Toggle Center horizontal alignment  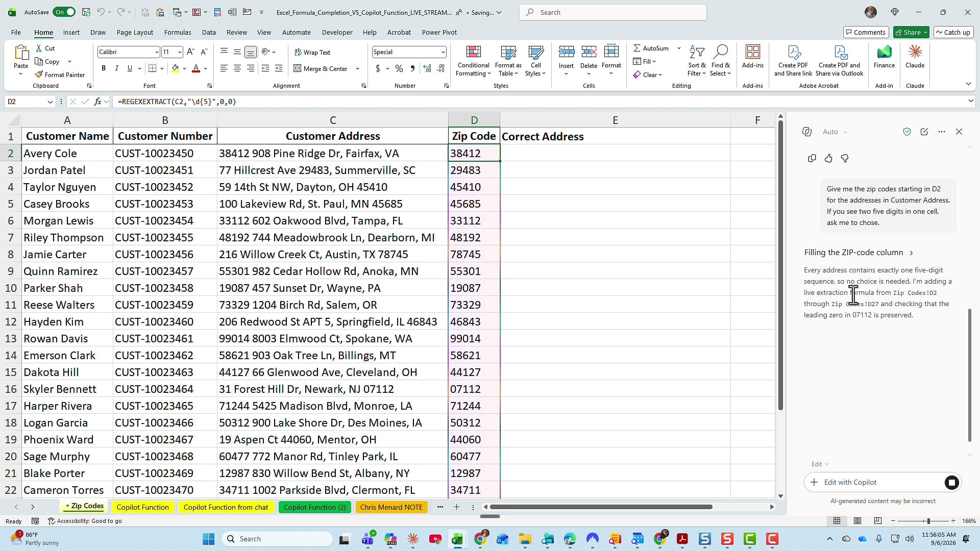pyautogui.click(x=237, y=68)
